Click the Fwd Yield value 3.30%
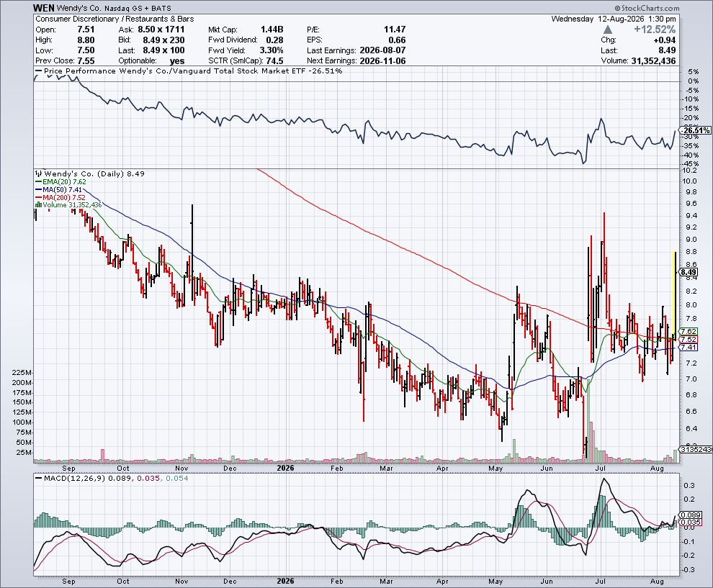Screen dimensions: 713x588 (272, 50)
